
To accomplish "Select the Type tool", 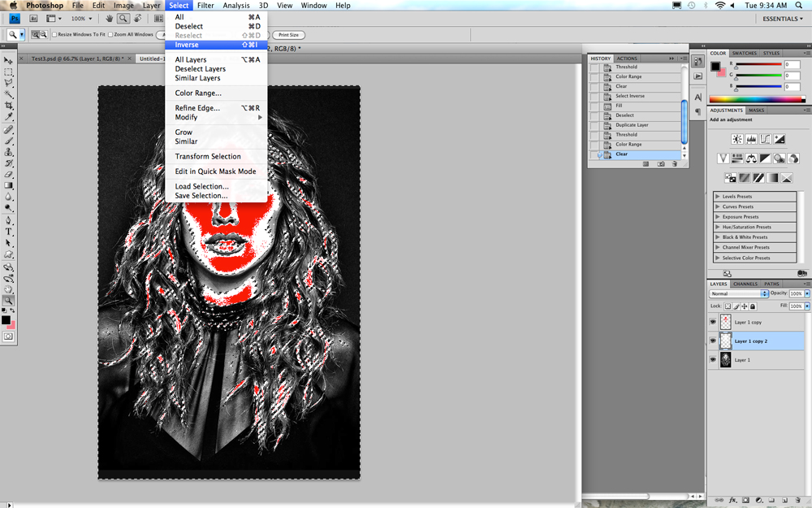I will [8, 232].
